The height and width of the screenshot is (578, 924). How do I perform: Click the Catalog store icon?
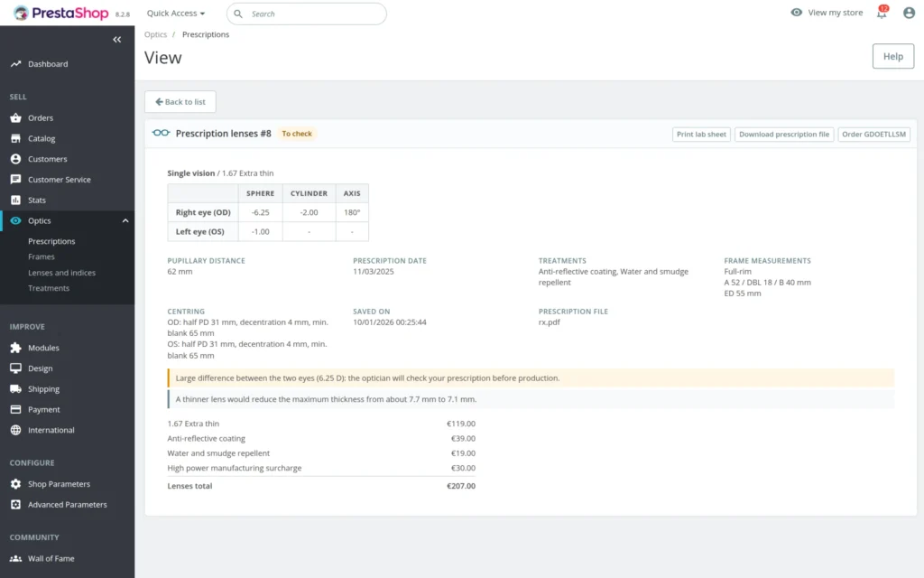click(16, 138)
